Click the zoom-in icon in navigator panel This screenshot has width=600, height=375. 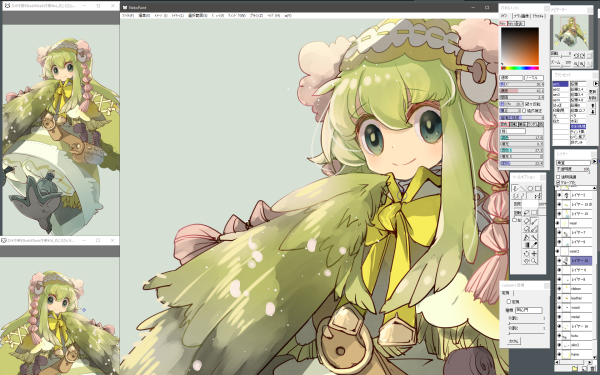tap(582, 64)
